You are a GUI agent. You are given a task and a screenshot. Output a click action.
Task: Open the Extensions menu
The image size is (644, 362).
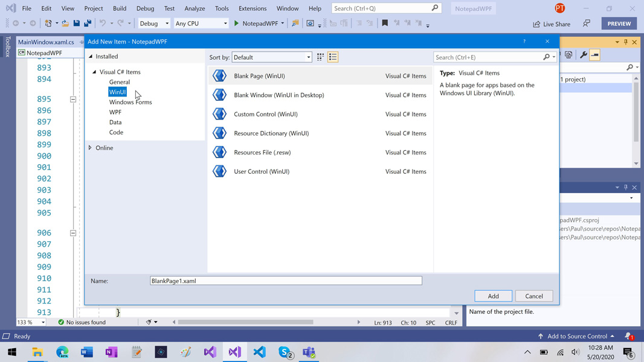click(x=252, y=8)
